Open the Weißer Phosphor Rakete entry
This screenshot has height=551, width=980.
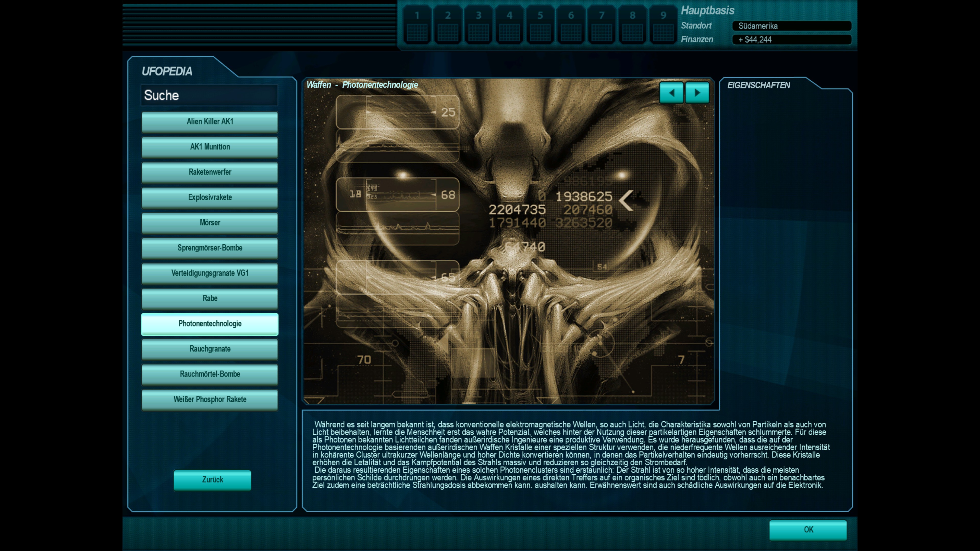pyautogui.click(x=210, y=399)
